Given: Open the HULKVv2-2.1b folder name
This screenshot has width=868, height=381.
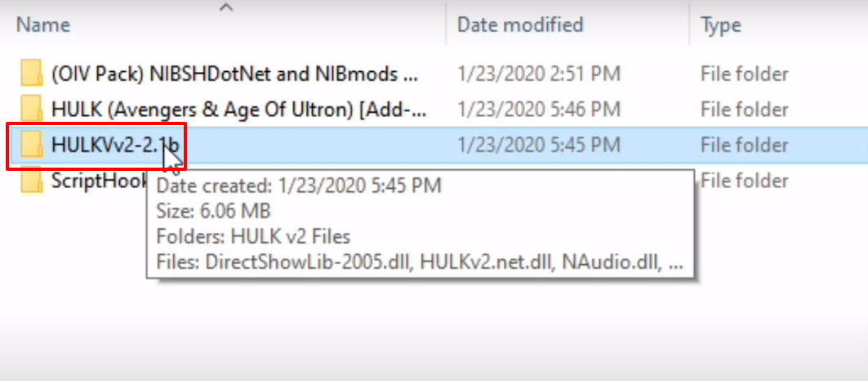Looking at the screenshot, I should [115, 146].
